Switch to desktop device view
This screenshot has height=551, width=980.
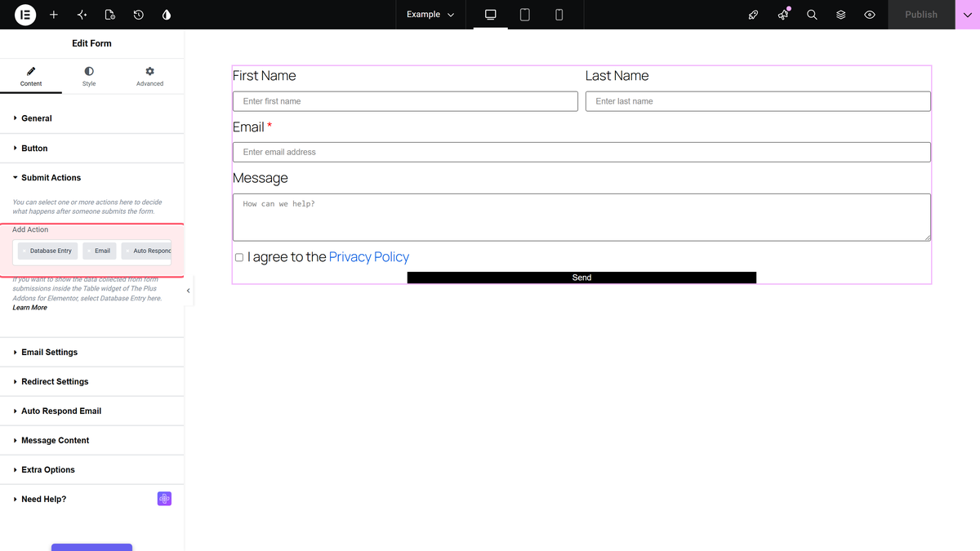(491, 15)
